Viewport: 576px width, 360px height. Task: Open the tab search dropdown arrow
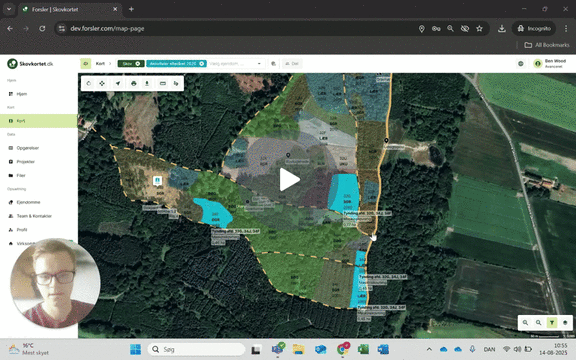pos(9,9)
